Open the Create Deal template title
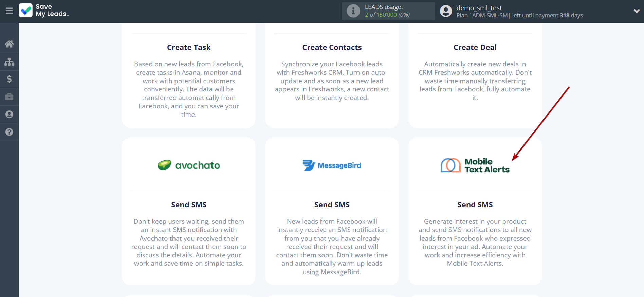Viewport: 644px width, 297px height. pyautogui.click(x=475, y=47)
